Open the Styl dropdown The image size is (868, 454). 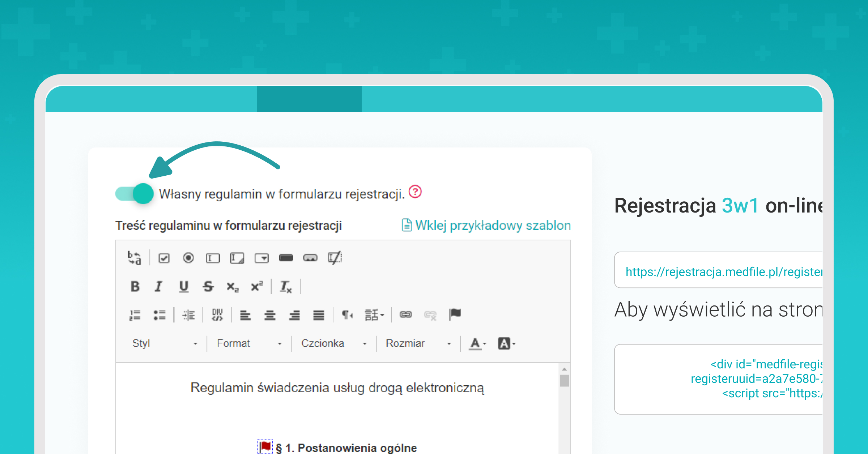(165, 343)
